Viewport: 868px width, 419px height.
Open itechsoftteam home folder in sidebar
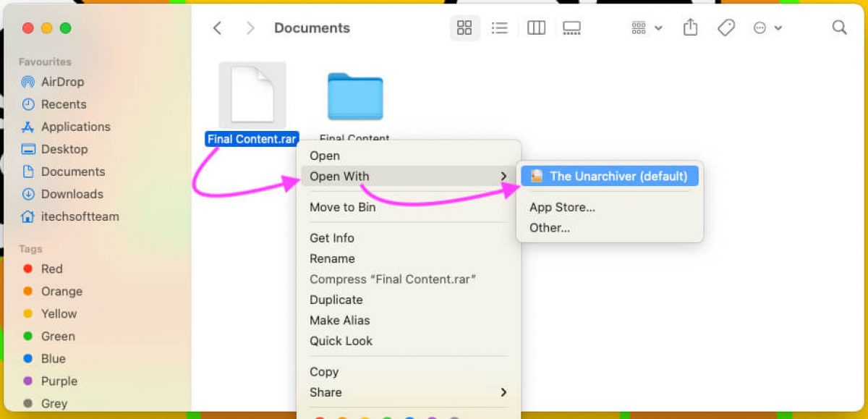coord(70,216)
